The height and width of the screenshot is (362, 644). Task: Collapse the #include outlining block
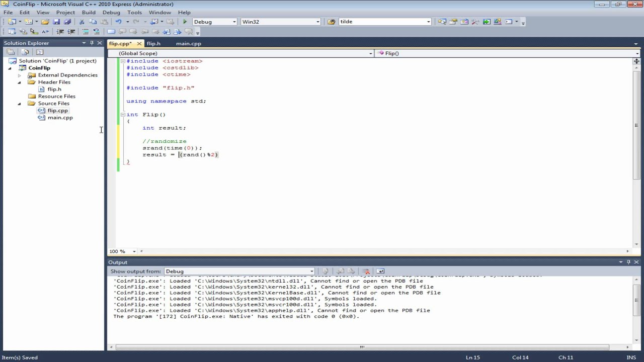click(x=123, y=61)
